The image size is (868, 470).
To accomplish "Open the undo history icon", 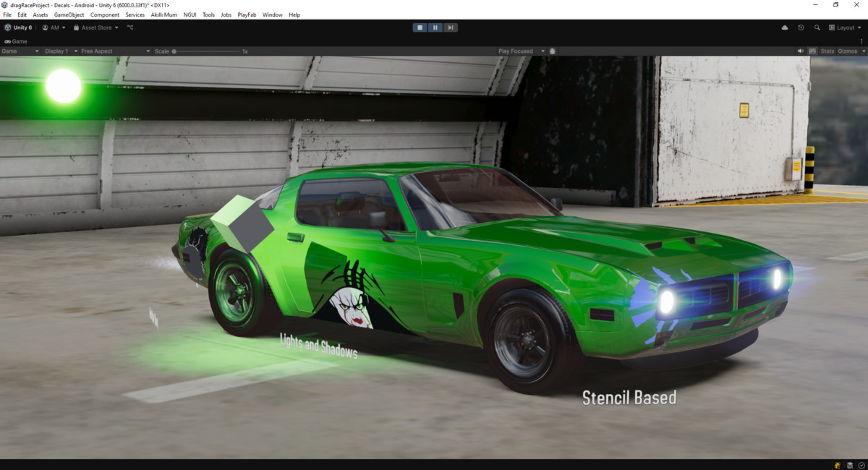I will click(x=801, y=27).
